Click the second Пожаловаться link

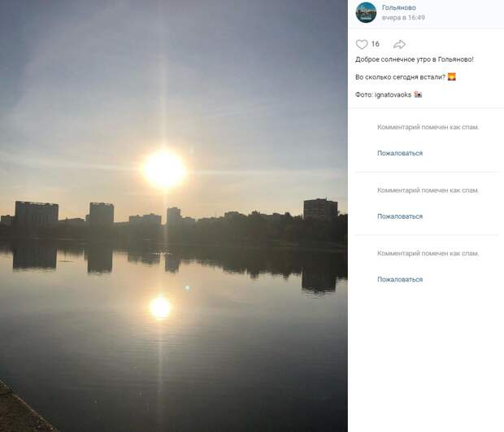click(400, 216)
